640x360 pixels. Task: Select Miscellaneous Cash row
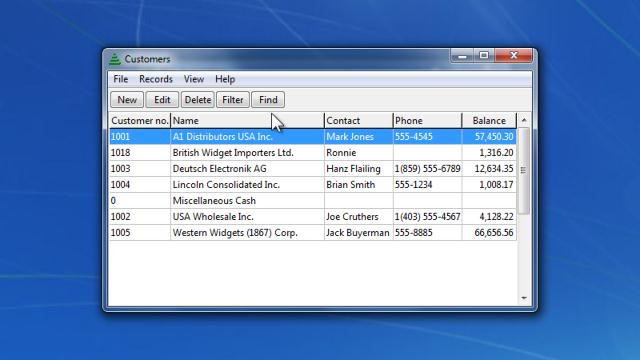313,200
